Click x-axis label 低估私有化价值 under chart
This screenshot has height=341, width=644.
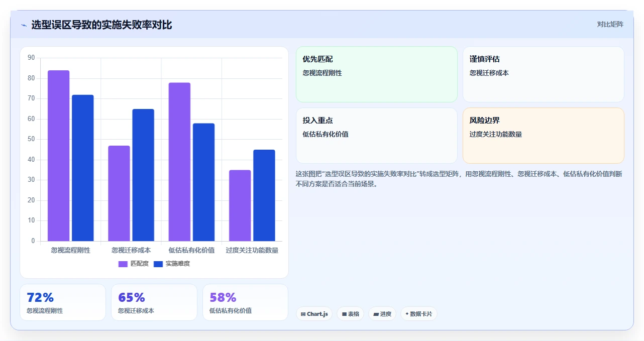[191, 250]
